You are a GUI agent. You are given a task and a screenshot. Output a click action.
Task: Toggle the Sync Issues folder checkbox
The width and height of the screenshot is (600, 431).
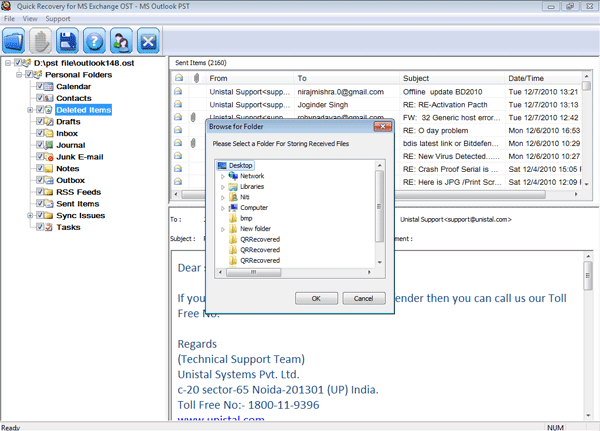click(40, 216)
